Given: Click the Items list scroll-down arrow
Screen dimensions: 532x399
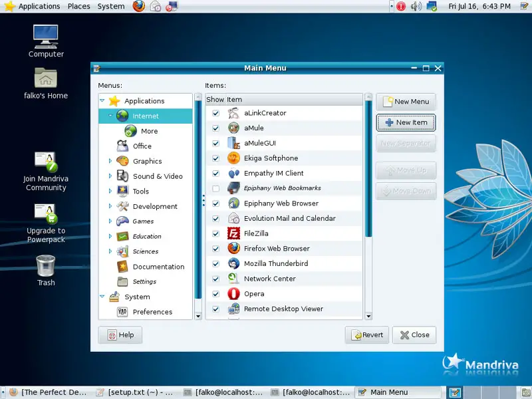Looking at the screenshot, I should (x=368, y=317).
